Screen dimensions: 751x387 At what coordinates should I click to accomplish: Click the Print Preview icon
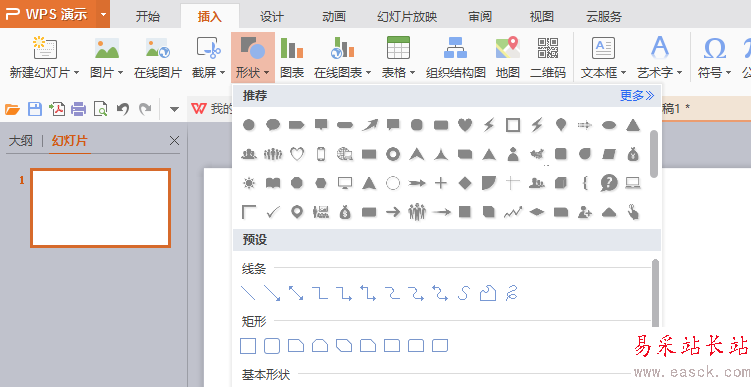101,109
